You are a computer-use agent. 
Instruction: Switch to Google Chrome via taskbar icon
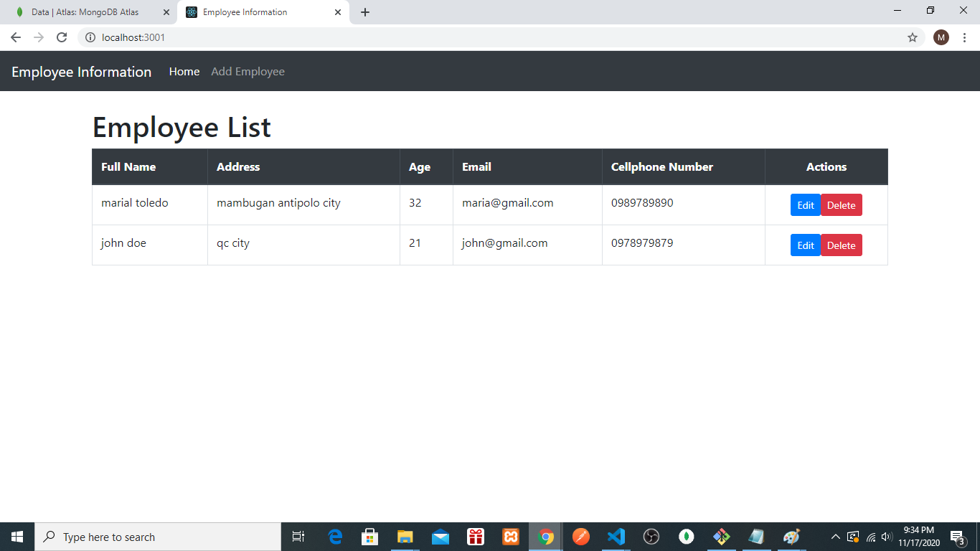click(x=545, y=536)
